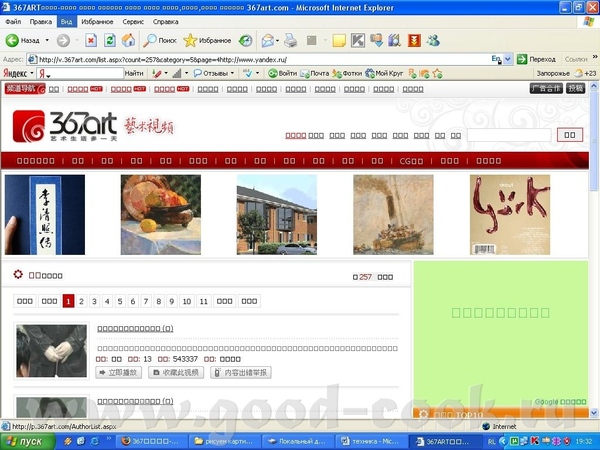The image size is (600, 450).
Task: Open the Правка menu
Action: click(41, 22)
